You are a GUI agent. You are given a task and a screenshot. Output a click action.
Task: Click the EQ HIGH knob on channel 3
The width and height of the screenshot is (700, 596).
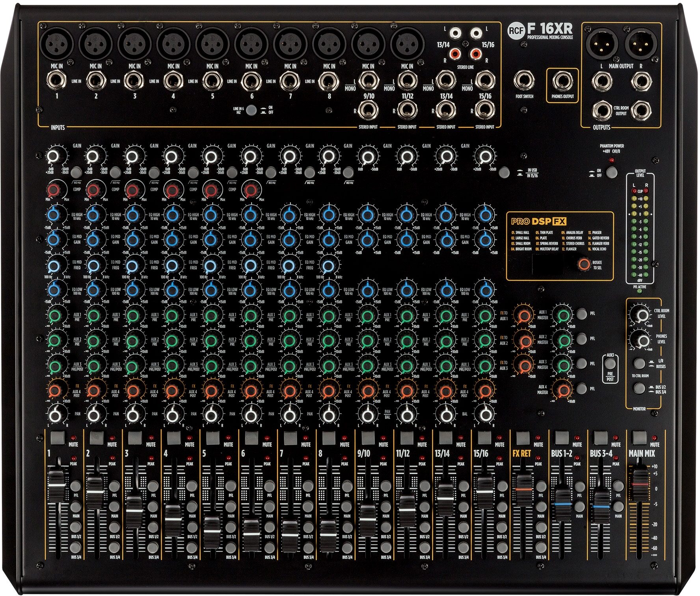[132, 215]
